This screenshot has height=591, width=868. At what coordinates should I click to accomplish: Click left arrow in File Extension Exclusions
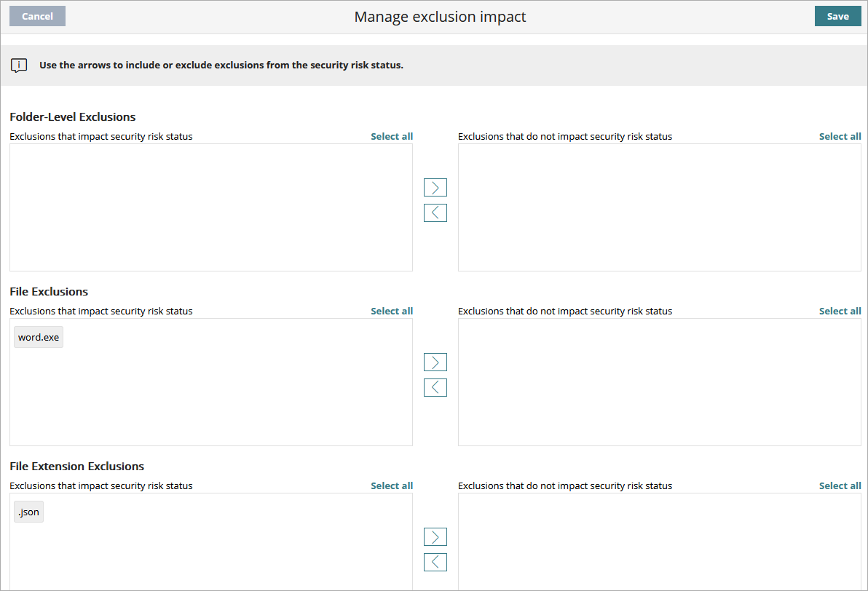[x=435, y=563]
